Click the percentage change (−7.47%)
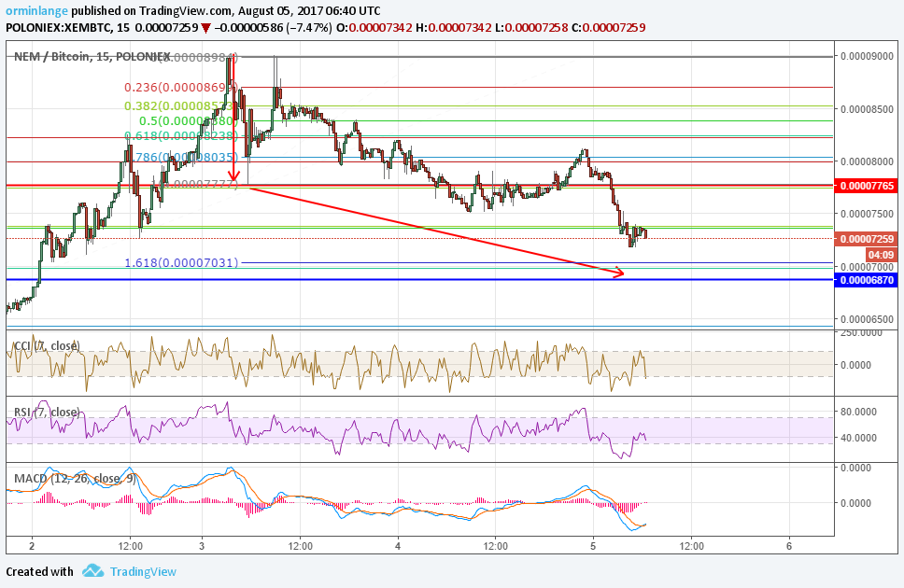 click(308, 28)
